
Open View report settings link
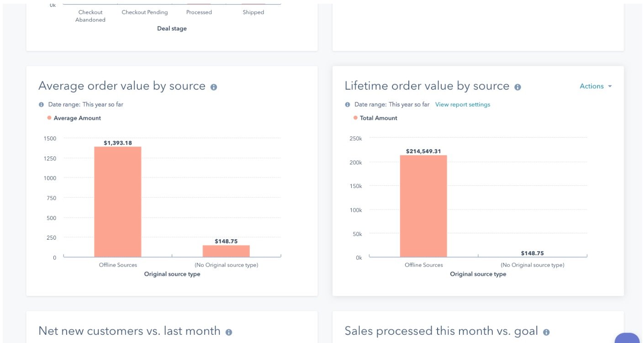pyautogui.click(x=462, y=104)
